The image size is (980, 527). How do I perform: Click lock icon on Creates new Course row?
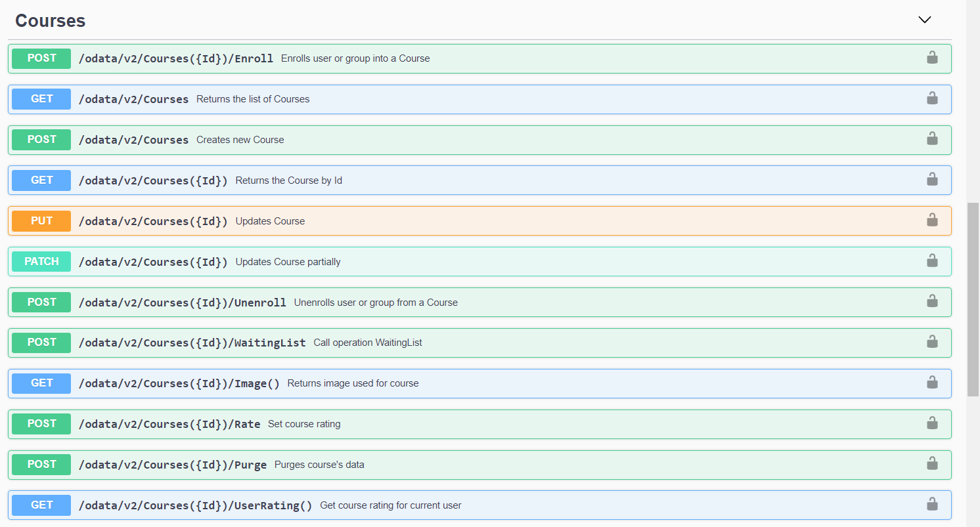click(931, 139)
